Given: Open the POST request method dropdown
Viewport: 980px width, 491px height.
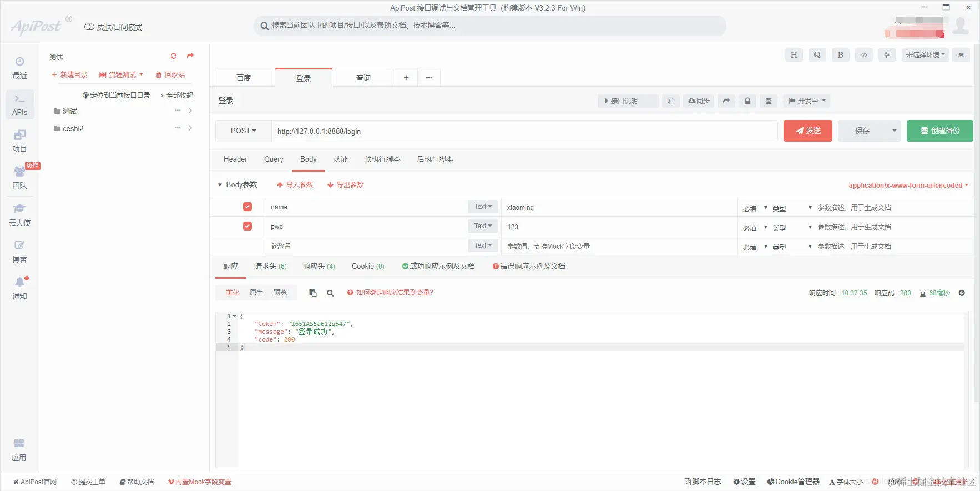Looking at the screenshot, I should (x=244, y=131).
